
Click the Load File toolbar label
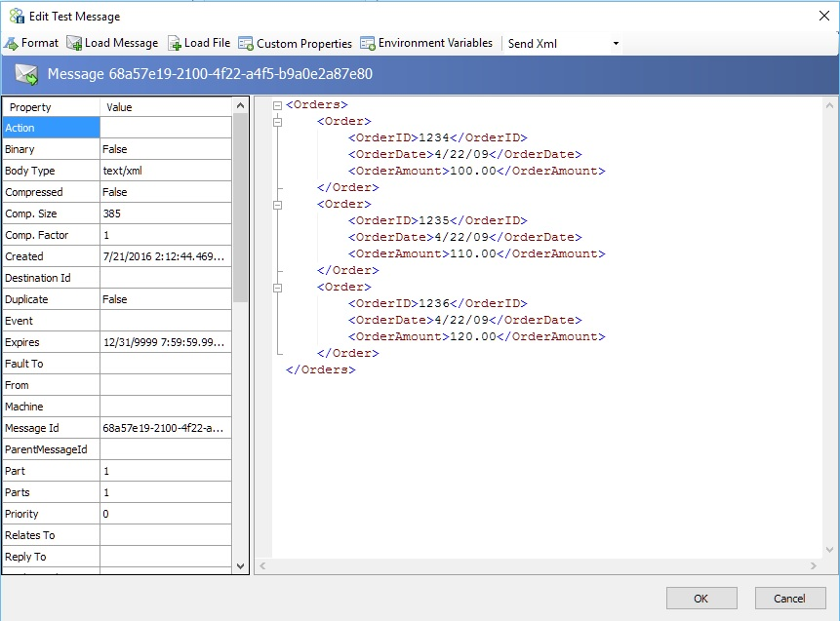[208, 43]
